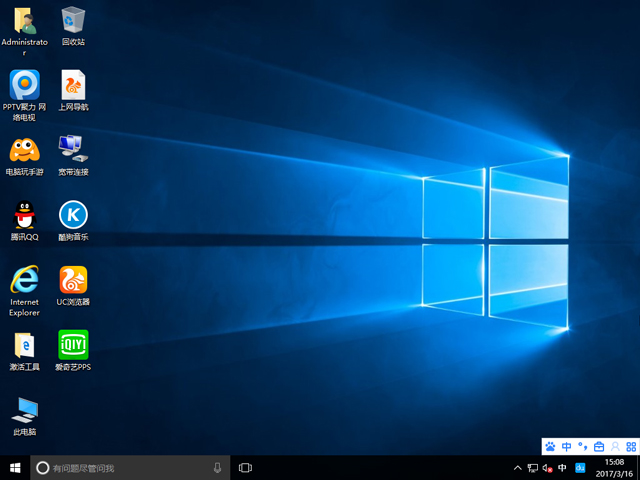The image size is (640, 480).
Task: Select the Tencent QQ penguin icon
Action: tap(24, 215)
